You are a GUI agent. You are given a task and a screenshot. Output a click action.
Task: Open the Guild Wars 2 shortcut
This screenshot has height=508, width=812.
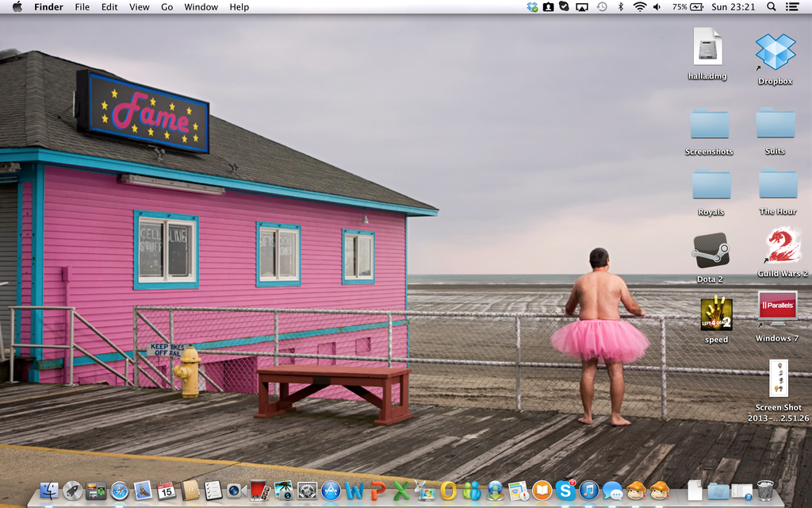tap(782, 246)
